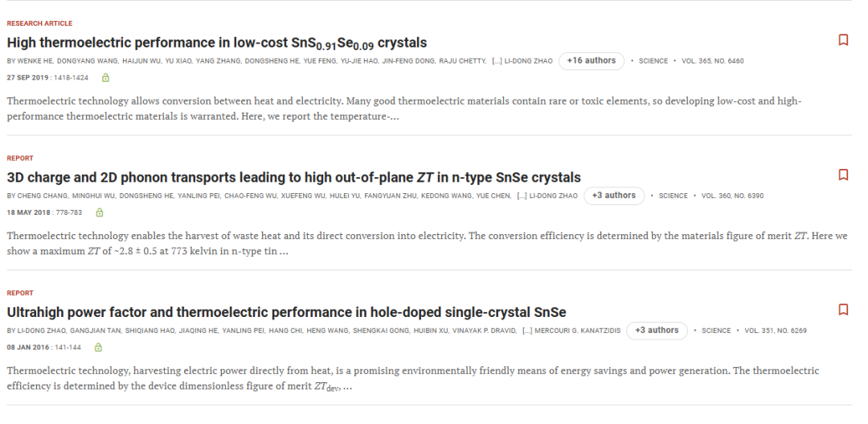This screenshot has height=424, width=868.
Task: Expand +3 authors for the n-type SnSe report
Action: (614, 196)
